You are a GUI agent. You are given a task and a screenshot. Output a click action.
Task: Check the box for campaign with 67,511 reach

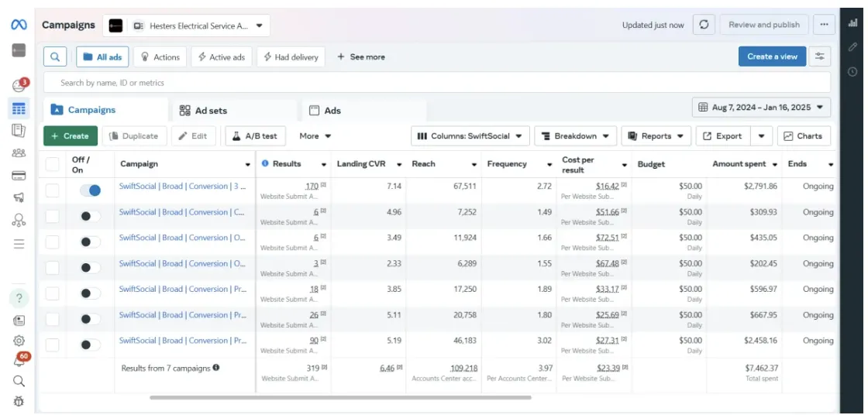52,190
